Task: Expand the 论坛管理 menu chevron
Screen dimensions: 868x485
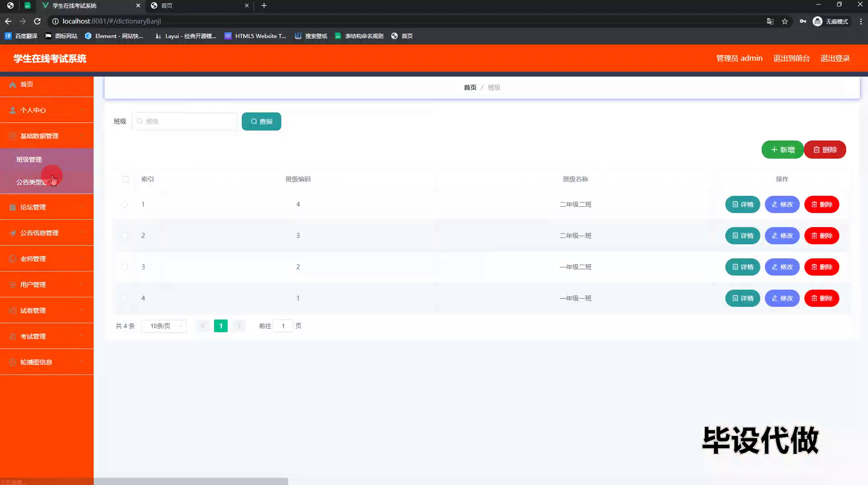Action: coord(82,207)
